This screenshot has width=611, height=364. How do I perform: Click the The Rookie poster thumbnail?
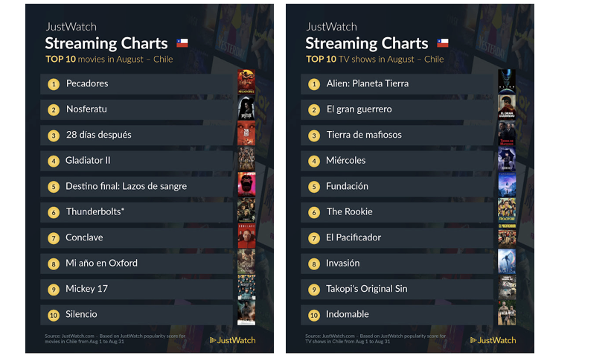tap(507, 210)
